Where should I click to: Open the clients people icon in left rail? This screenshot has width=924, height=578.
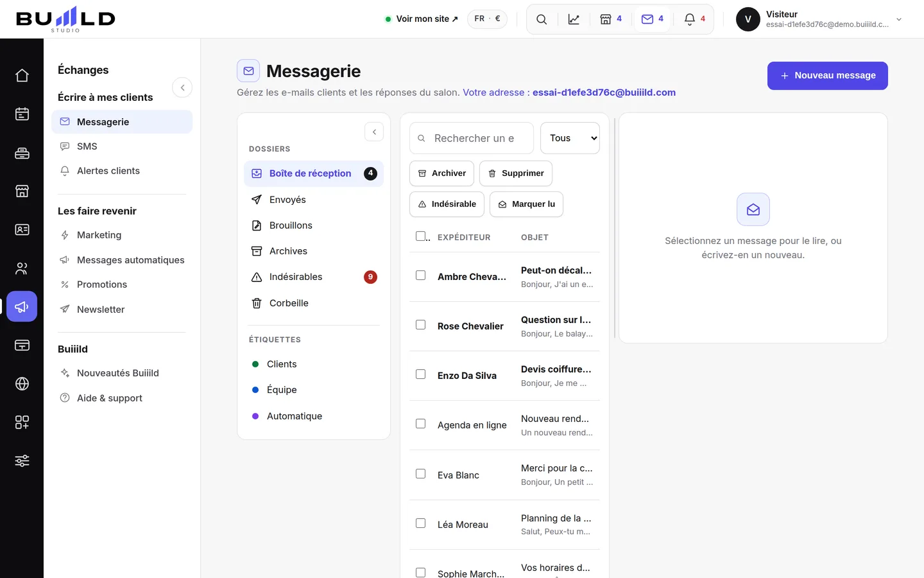(22, 268)
